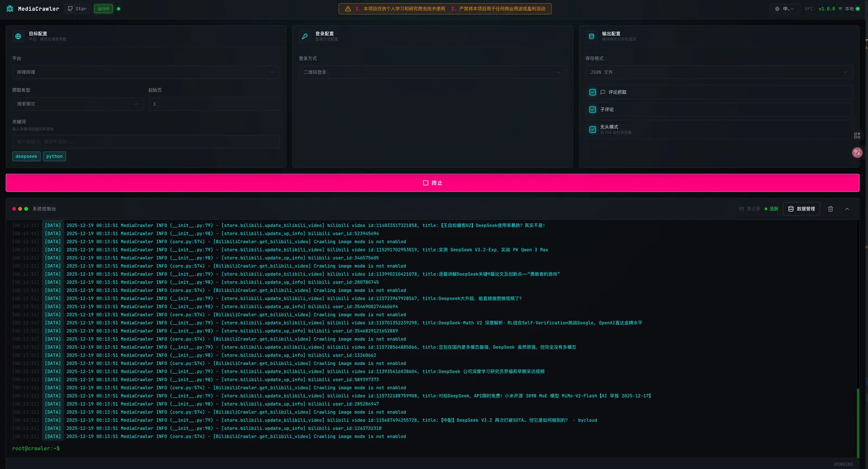Click log line with video id:113990210421078

286,274
